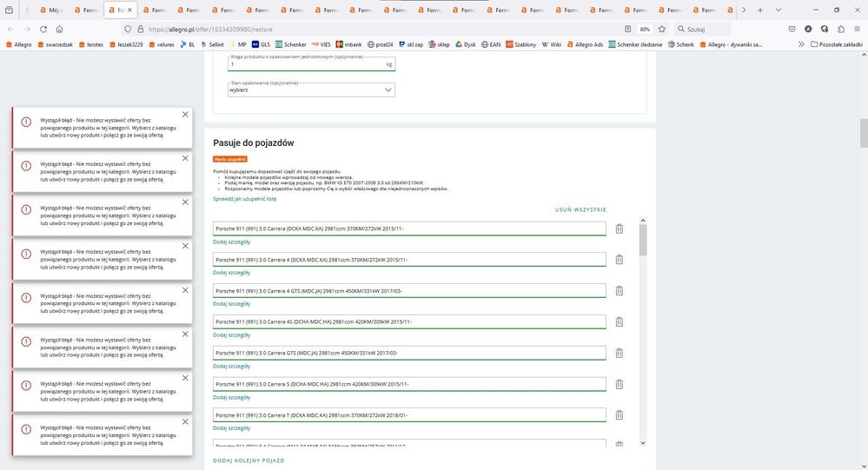Reload the page with browser refresh icon
868x470 pixels.
click(41, 29)
